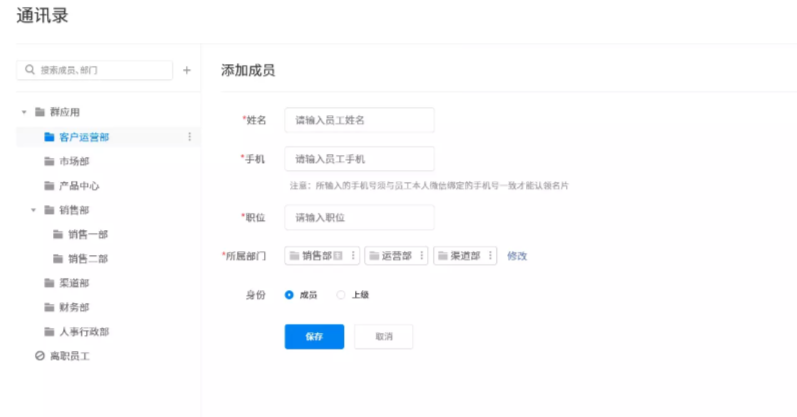Click the blue folder icon of 客户运营部
Viewport: 797px width, 417px height.
[49, 137]
